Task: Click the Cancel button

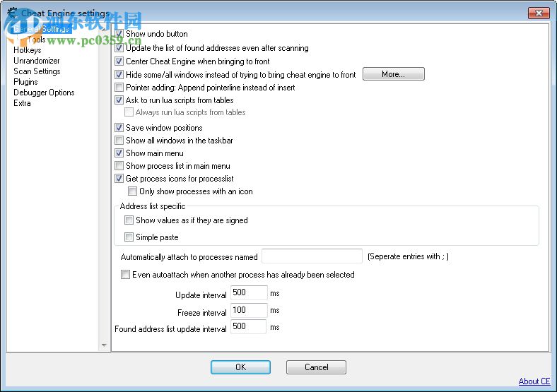Action: pyautogui.click(x=316, y=367)
